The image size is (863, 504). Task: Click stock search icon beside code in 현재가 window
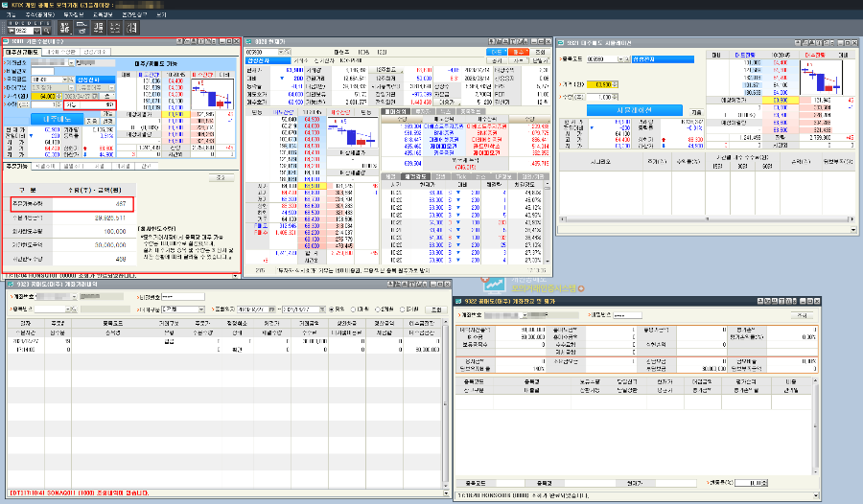(288, 52)
